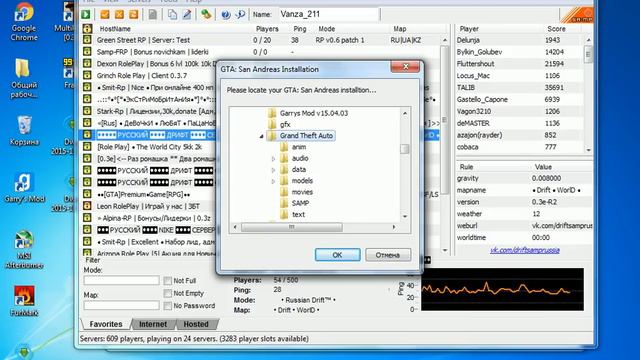Enable the No Password filter checkbox
The image size is (640, 360).
[x=167, y=305]
